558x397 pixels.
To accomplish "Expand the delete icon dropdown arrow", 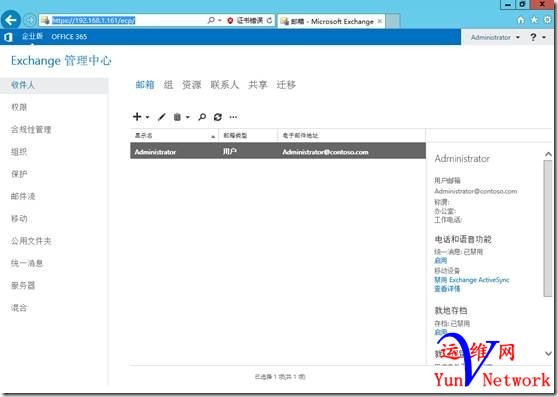I will point(188,117).
